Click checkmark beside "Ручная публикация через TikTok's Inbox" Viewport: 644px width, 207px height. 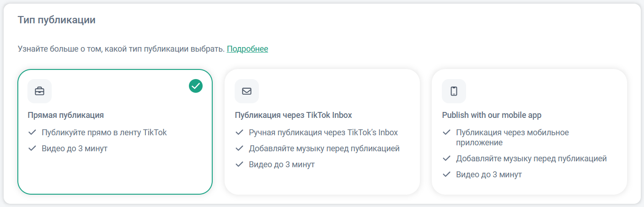coord(239,133)
